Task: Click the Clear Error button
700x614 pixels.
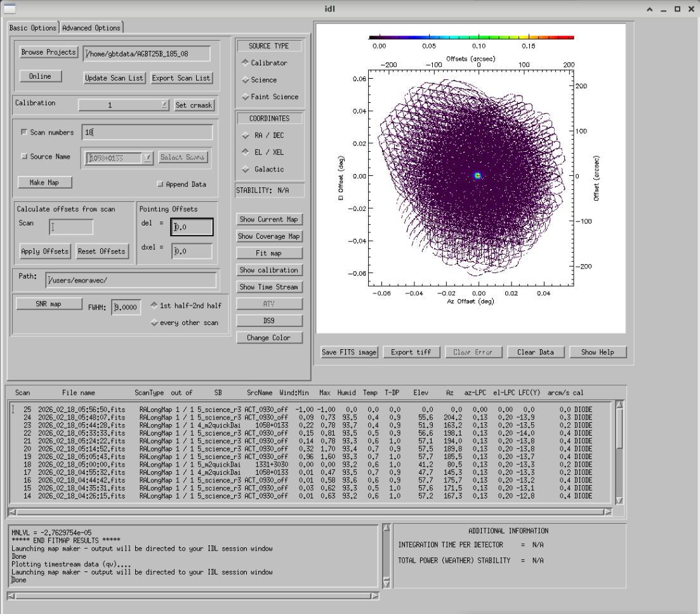Action: (x=473, y=352)
